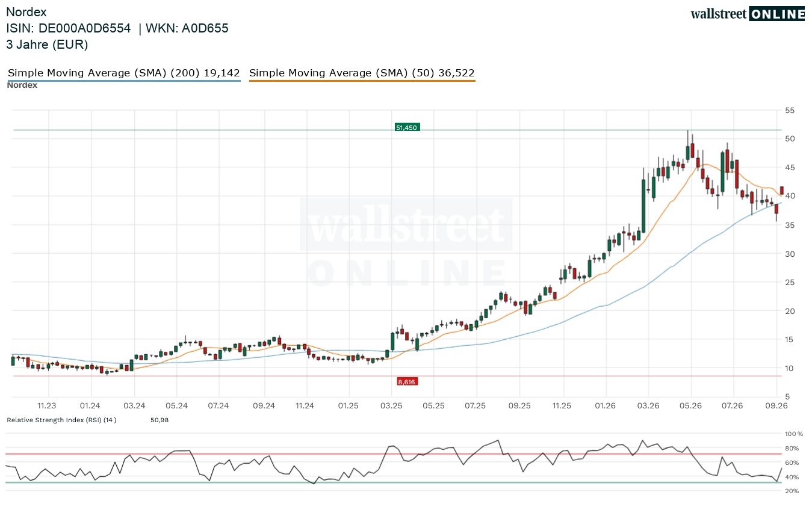Click the 01.25 date label on the x-axis
812x507 pixels.
[349, 406]
